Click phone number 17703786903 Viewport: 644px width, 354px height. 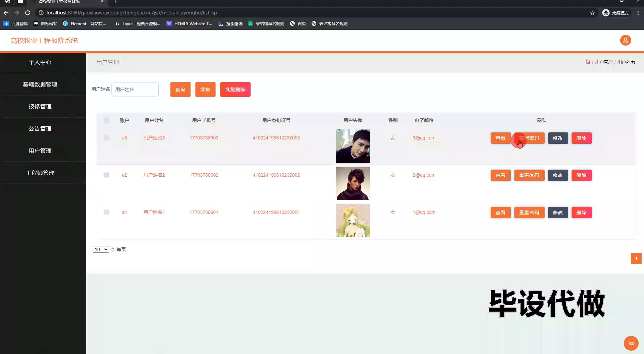point(204,138)
